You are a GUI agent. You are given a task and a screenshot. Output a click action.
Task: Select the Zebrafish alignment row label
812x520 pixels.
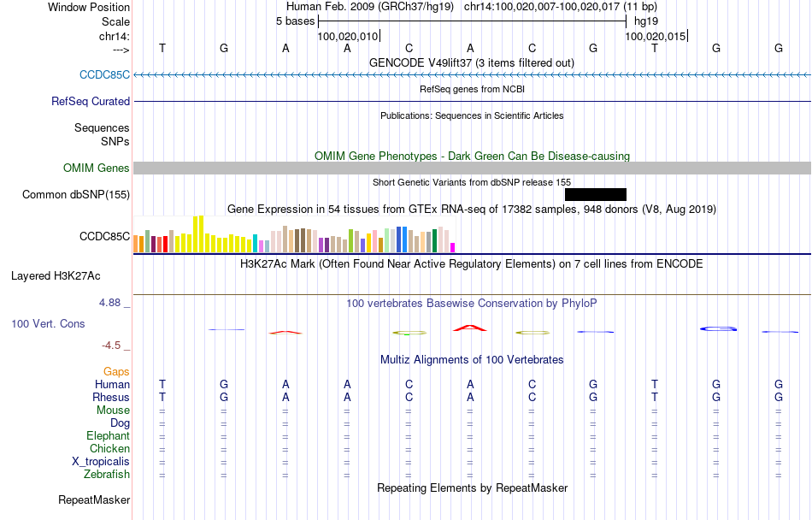(x=107, y=474)
